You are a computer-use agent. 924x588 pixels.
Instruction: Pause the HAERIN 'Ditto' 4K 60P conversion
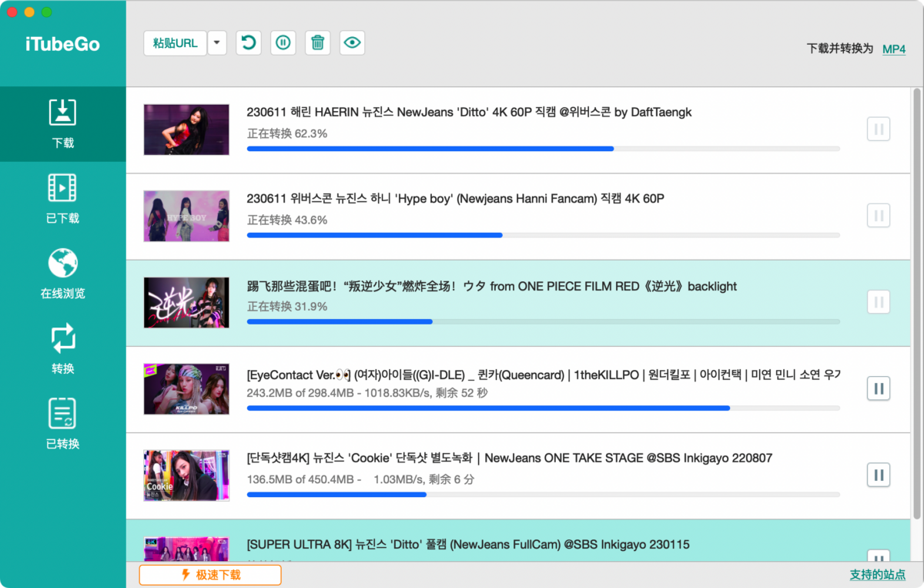point(879,129)
